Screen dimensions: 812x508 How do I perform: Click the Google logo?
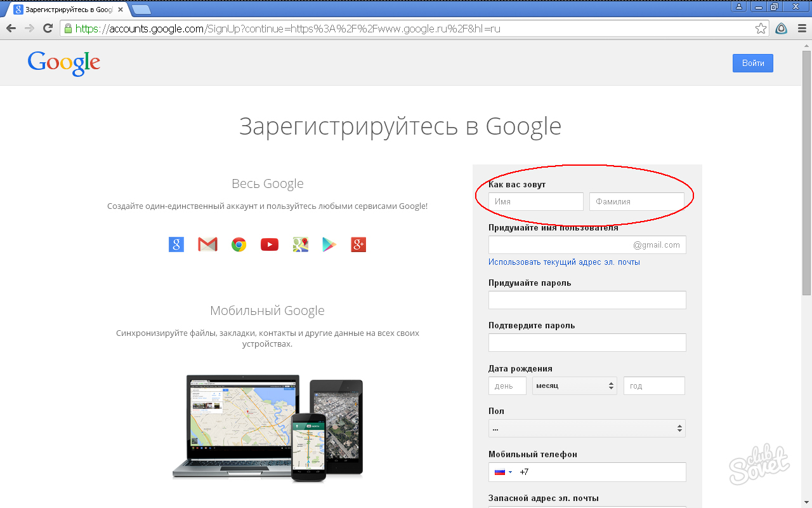64,63
